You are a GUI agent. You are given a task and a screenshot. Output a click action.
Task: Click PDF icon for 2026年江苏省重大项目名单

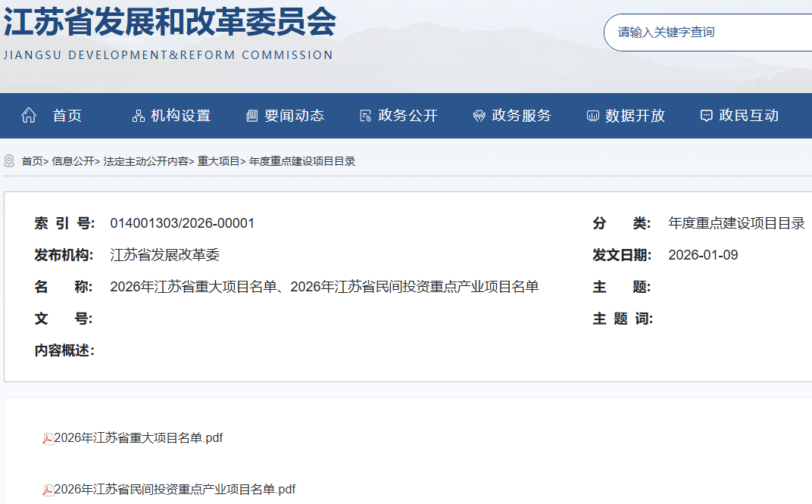coord(48,438)
